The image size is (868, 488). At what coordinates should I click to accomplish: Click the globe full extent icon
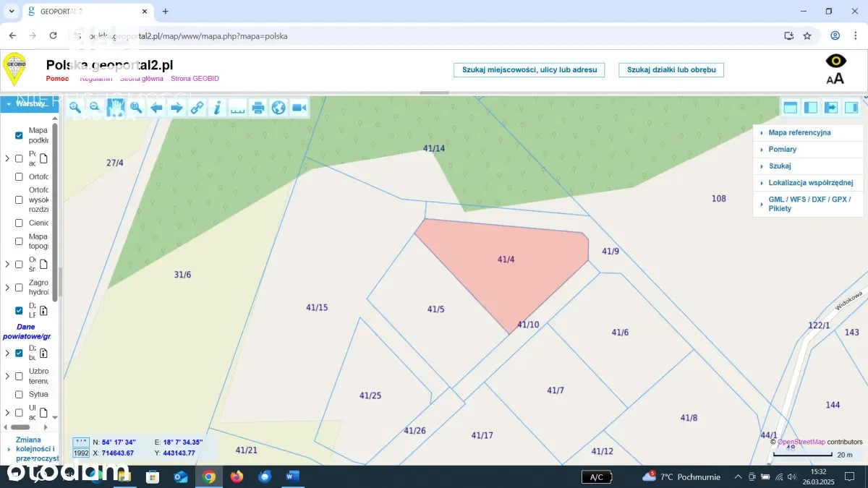click(278, 108)
